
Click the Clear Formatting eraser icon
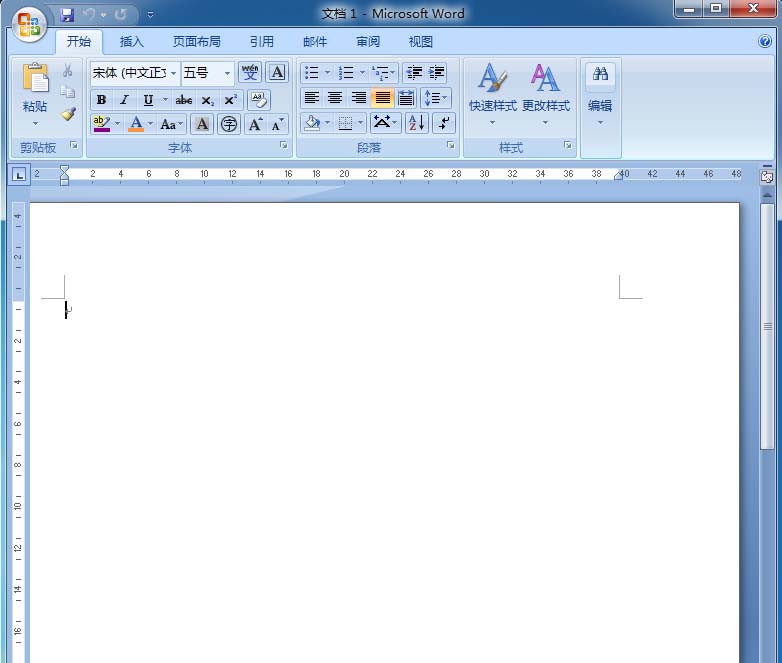259,100
